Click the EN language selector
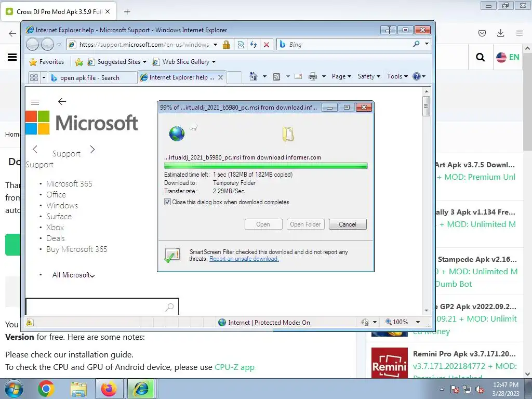 coord(508,57)
